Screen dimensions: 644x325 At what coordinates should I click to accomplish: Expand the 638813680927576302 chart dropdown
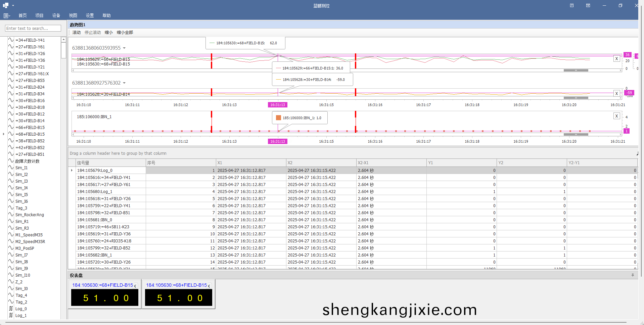click(x=124, y=83)
